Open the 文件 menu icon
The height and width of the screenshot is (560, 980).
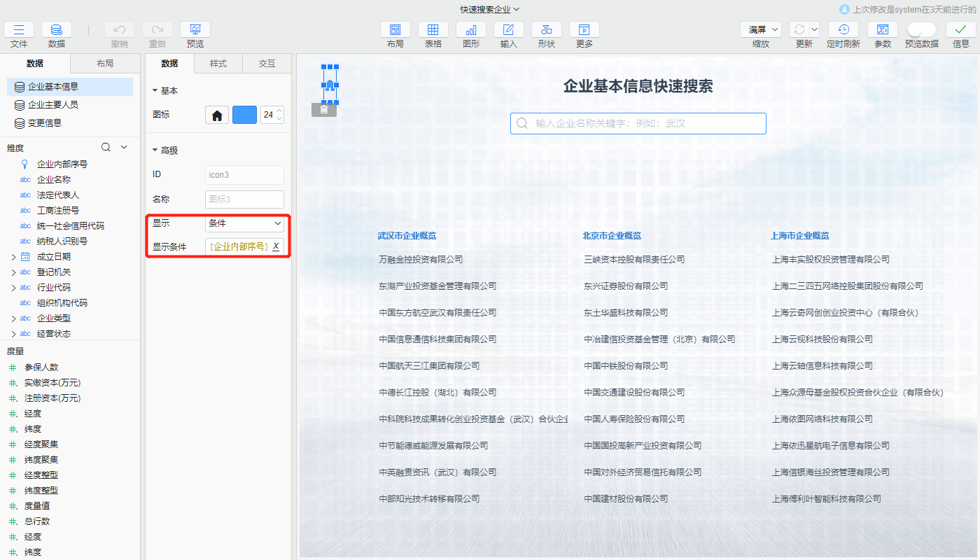click(x=19, y=29)
